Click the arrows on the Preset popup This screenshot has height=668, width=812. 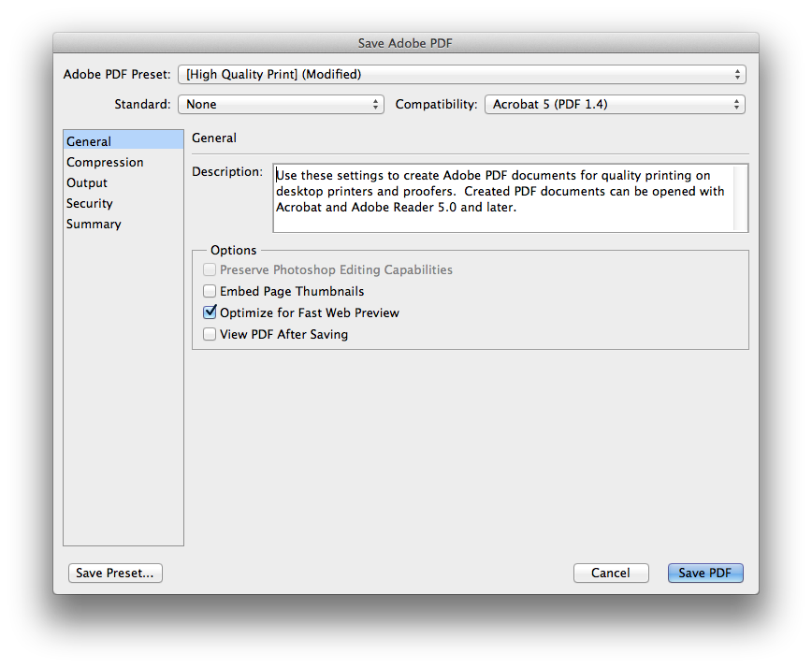coord(737,74)
